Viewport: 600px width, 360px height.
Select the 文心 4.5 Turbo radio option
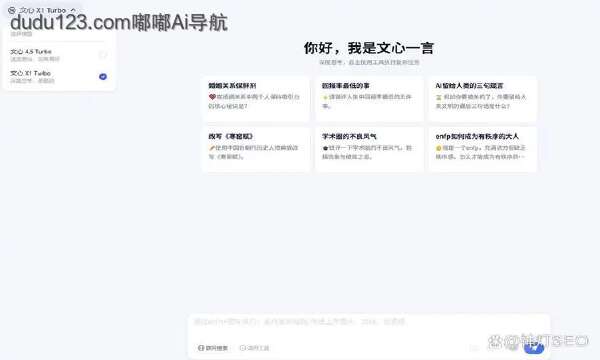coord(103,55)
